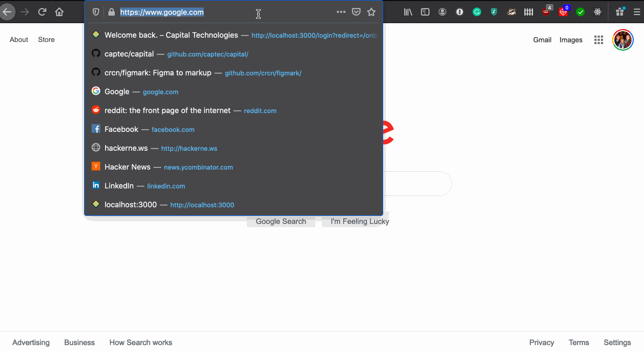Select LinkedIn suggestion
This screenshot has width=644, height=351.
234,186
